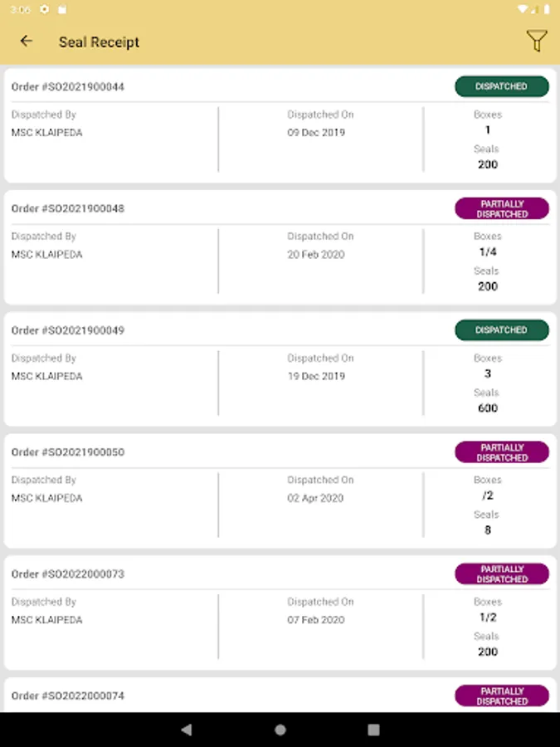Screen dimensions: 560x747
Task: Open order #SO2022000073 entry
Action: (68, 574)
